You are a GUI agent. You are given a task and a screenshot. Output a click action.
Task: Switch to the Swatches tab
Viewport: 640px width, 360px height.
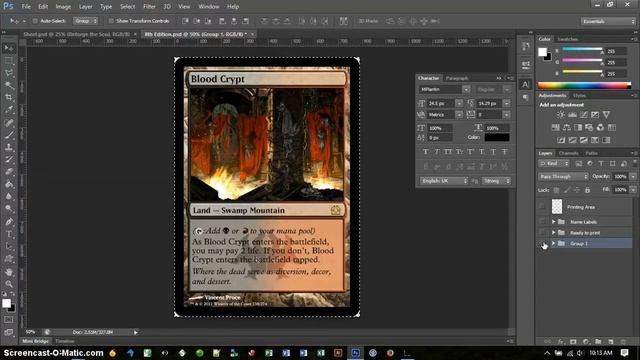(x=568, y=39)
